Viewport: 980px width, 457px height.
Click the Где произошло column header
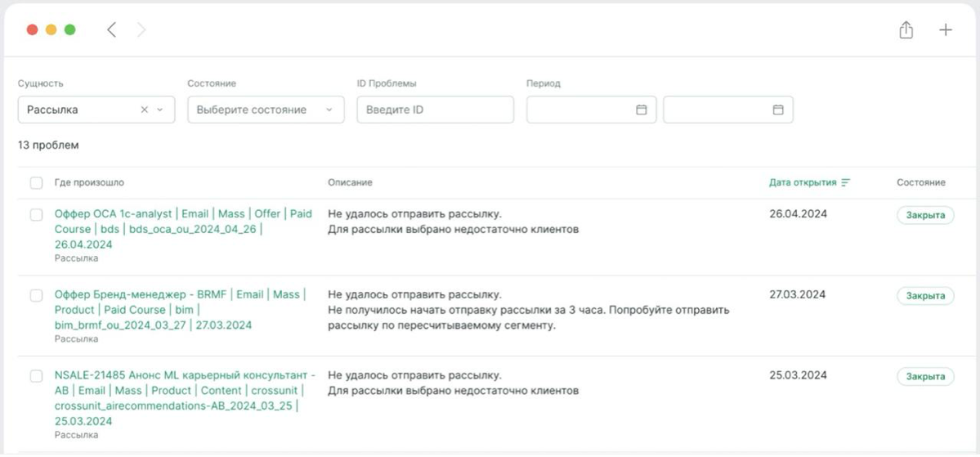pyautogui.click(x=89, y=182)
